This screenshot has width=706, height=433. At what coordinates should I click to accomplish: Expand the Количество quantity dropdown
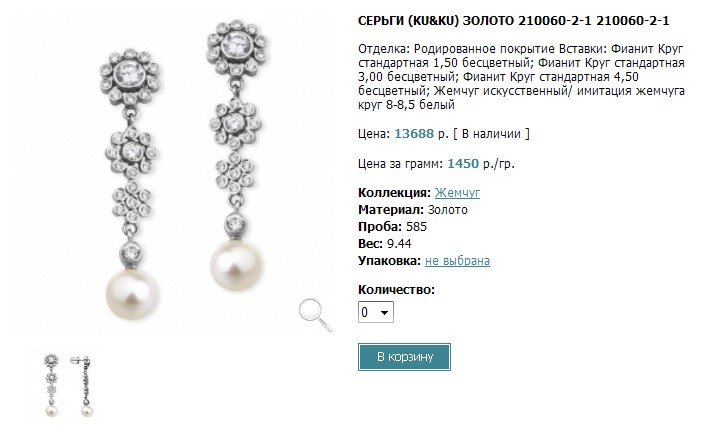click(x=376, y=312)
